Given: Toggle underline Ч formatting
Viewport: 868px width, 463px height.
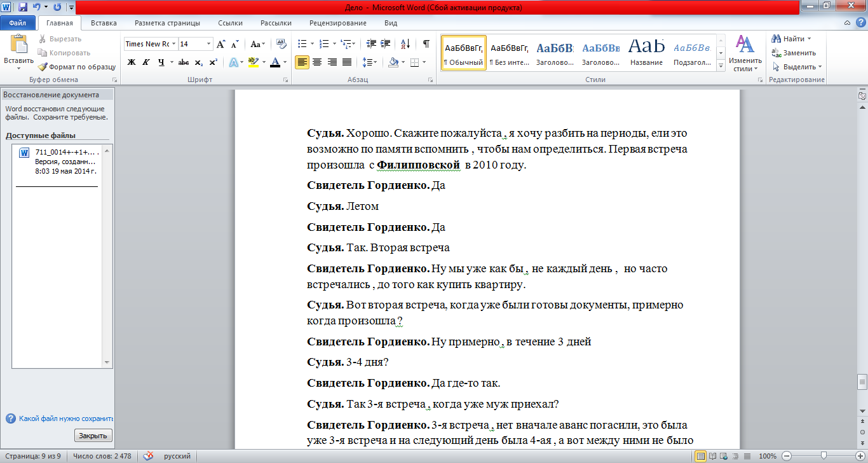Looking at the screenshot, I should pos(161,62).
